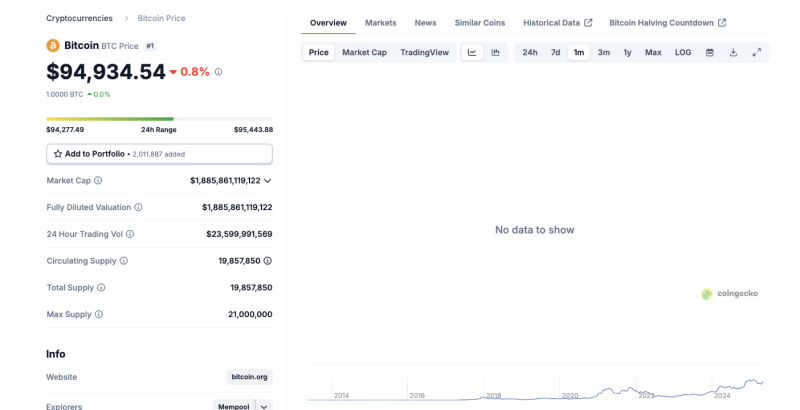800x410 pixels.
Task: Show Total Supply info icon
Action: [x=101, y=288]
